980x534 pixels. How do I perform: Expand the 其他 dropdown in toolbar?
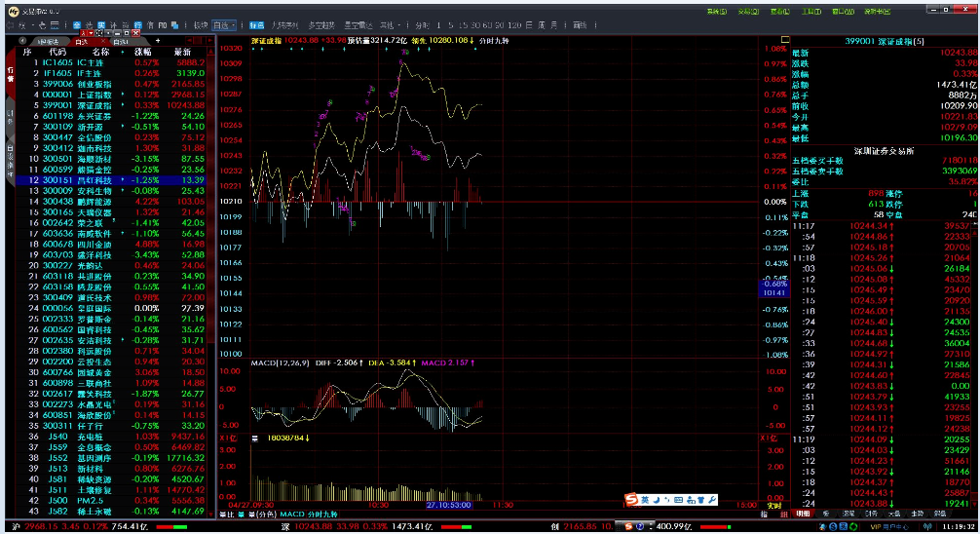click(391, 24)
